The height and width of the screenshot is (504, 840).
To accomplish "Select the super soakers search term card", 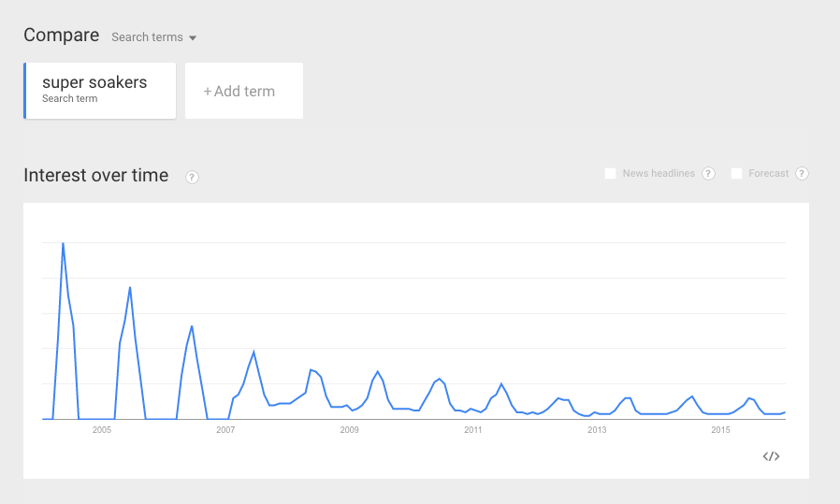I will [x=100, y=91].
